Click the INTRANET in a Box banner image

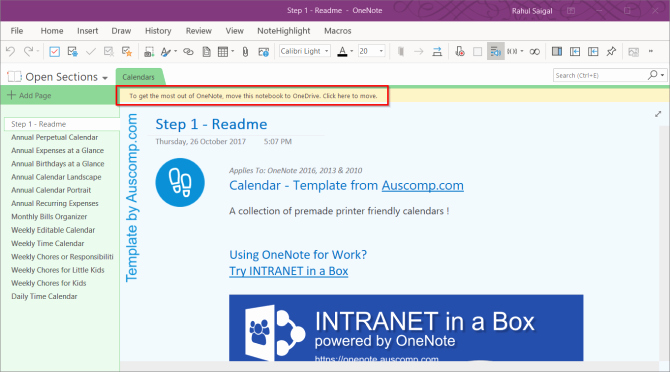[x=406, y=328]
